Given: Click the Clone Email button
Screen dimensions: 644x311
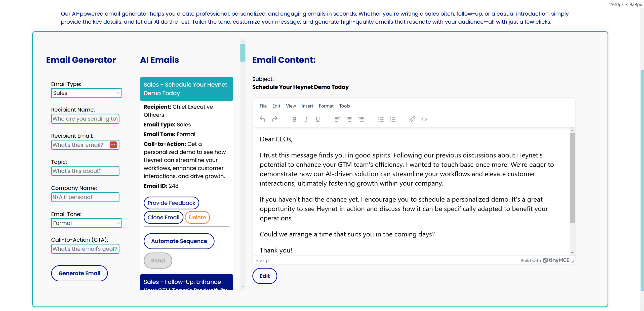Looking at the screenshot, I should (x=164, y=217).
